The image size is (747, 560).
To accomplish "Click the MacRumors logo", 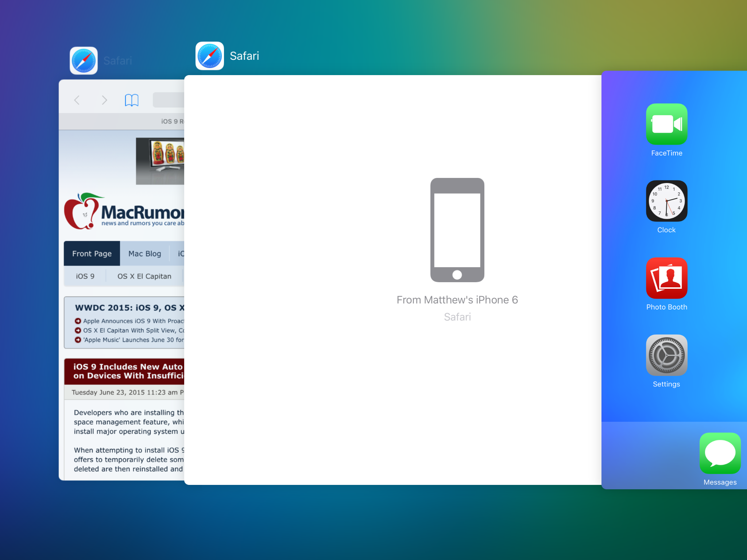I will click(x=124, y=212).
